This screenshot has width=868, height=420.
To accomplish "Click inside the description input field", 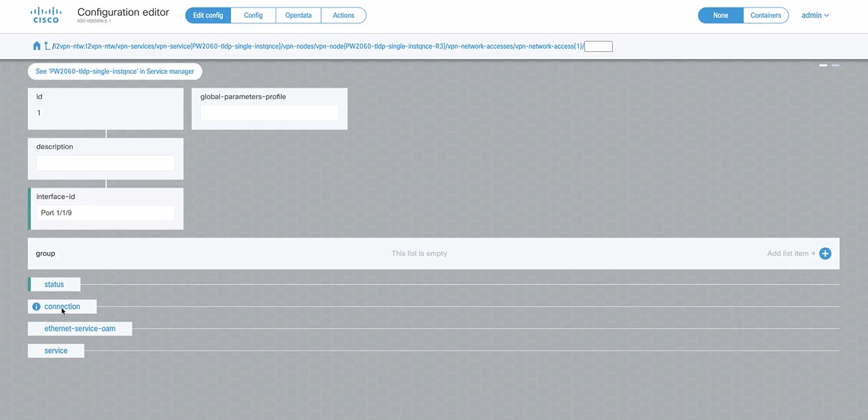I will (105, 162).
